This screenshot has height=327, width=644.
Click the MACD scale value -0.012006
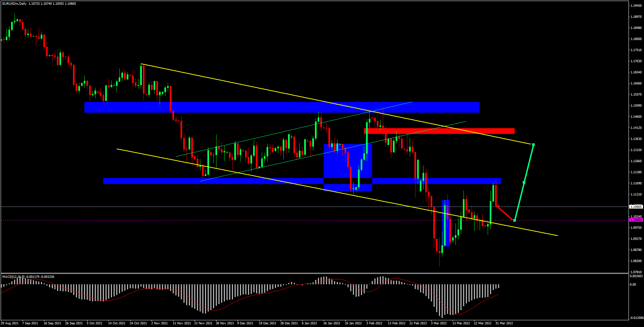point(636,318)
